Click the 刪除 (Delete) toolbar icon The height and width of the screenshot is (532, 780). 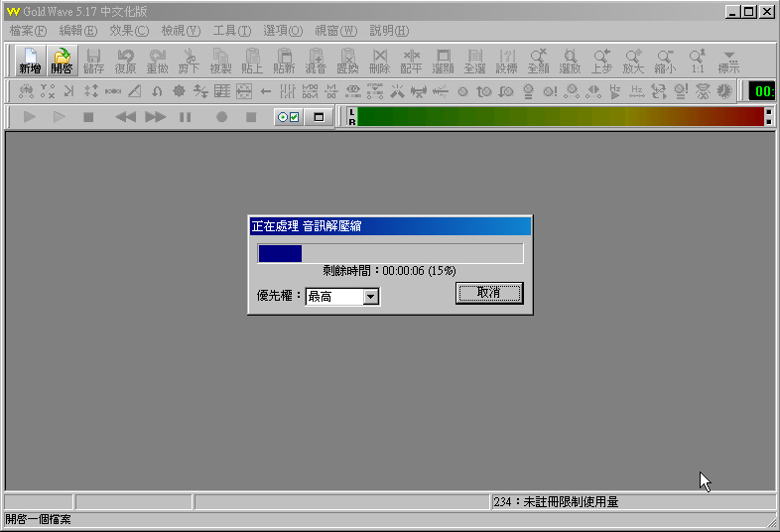click(x=379, y=62)
